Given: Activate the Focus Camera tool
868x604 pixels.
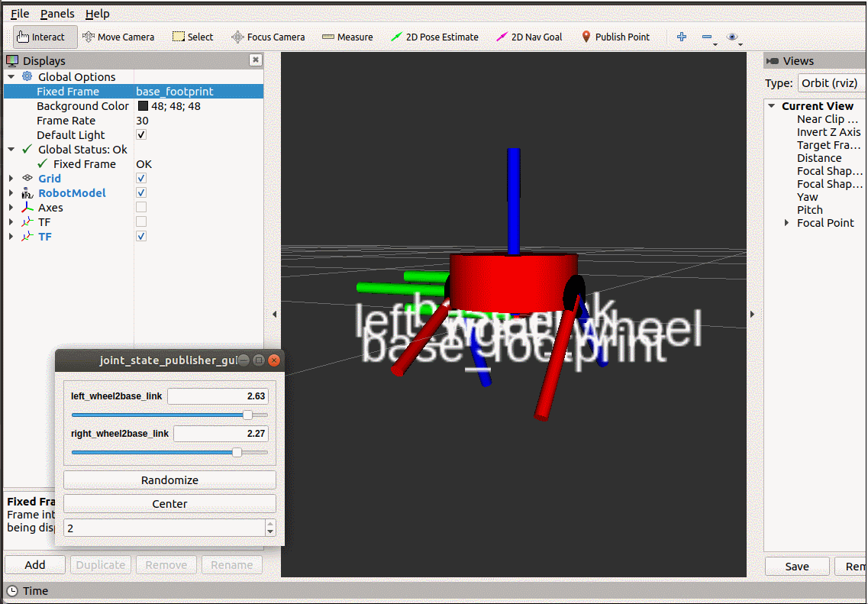Looking at the screenshot, I should click(x=268, y=37).
